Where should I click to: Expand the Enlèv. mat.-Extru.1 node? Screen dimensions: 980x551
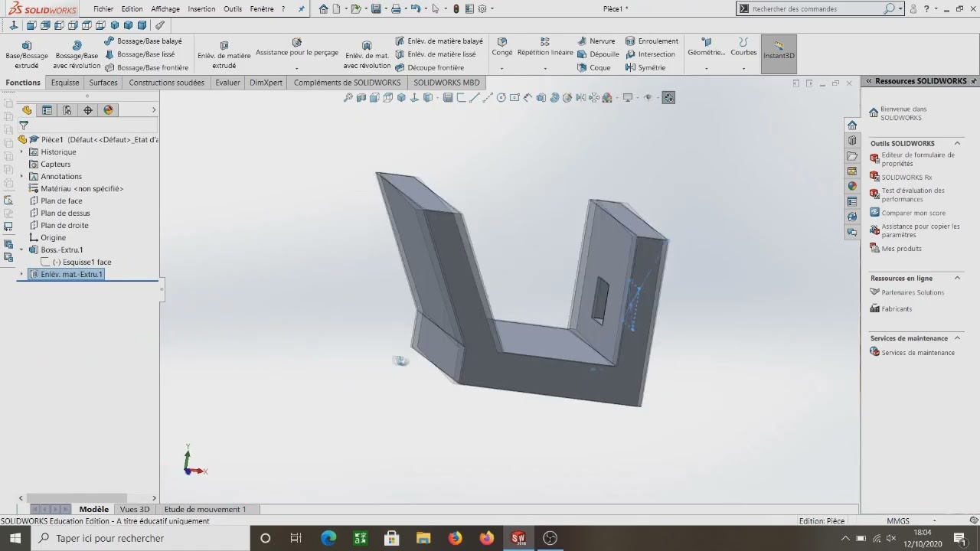coord(21,274)
